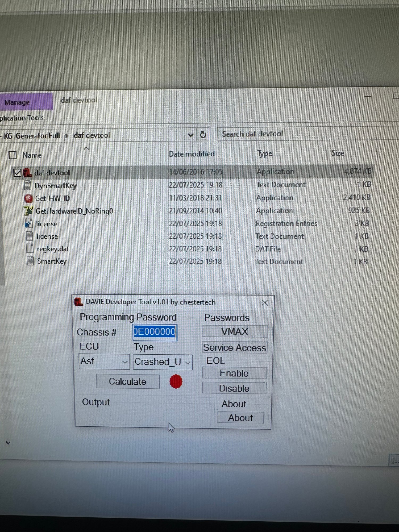
Task: Click the DAVIE Developer Tool title icon
Action: point(78,302)
